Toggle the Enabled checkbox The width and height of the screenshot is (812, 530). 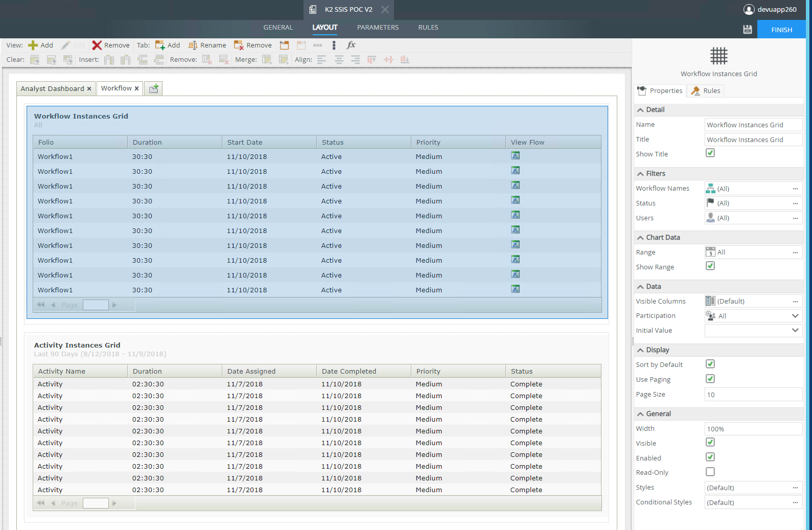tap(710, 457)
